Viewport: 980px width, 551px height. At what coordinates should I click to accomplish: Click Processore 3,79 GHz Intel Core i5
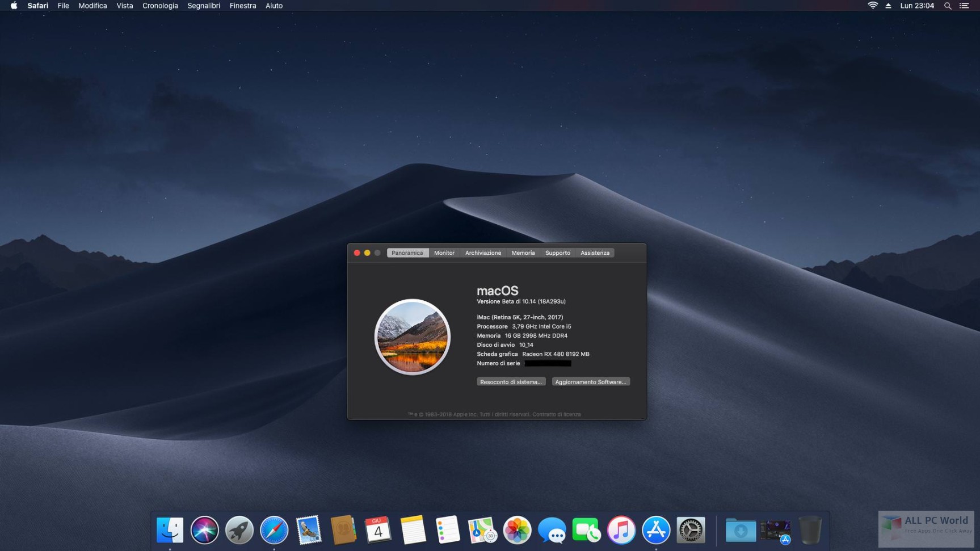click(x=524, y=326)
